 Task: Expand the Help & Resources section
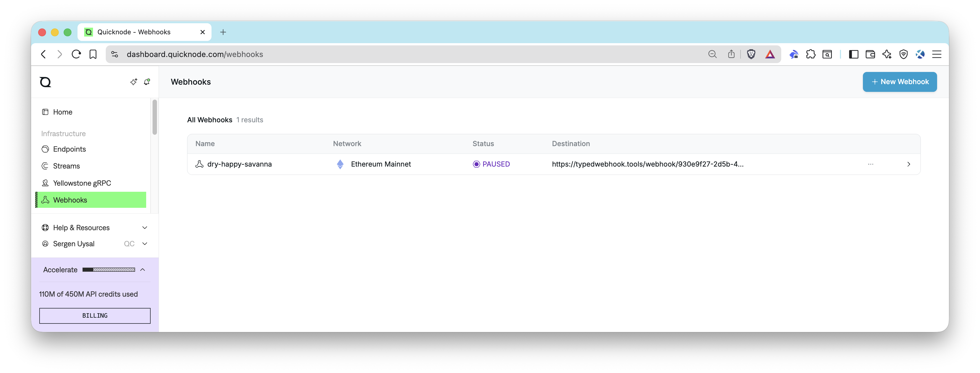click(x=81, y=227)
